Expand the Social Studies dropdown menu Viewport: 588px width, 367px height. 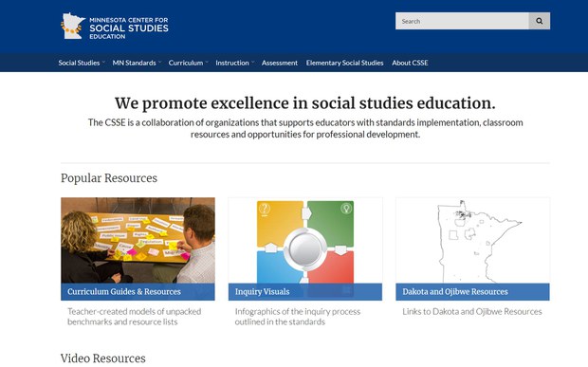(x=81, y=63)
